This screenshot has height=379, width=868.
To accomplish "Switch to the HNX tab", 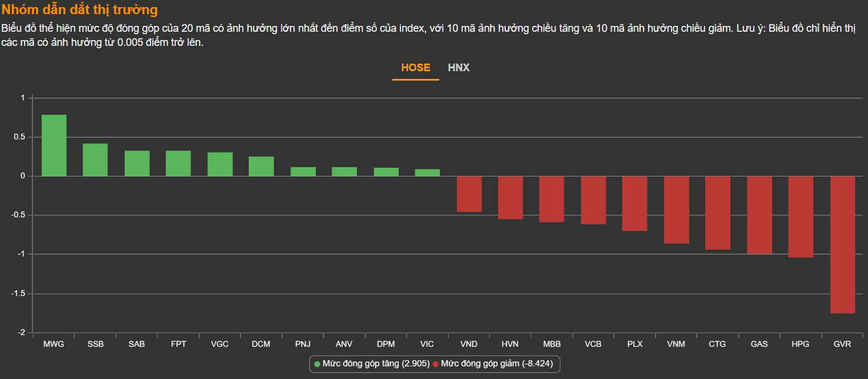I will [459, 68].
